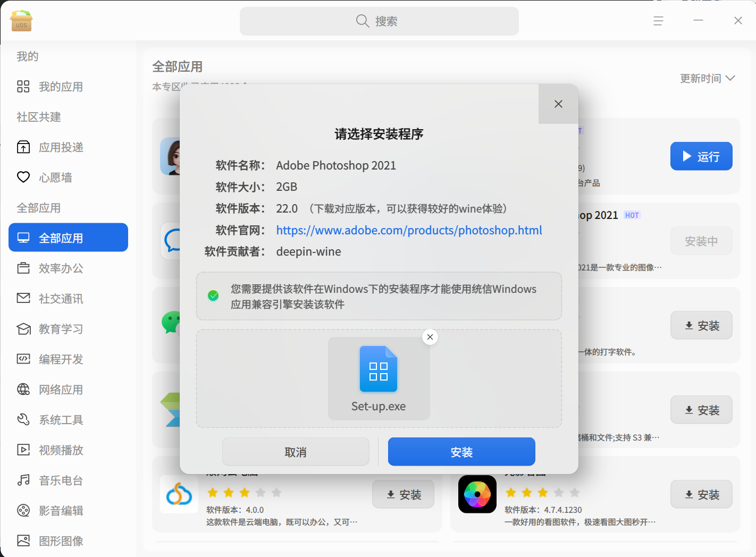Click the 效率办公 briefcase icon
The width and height of the screenshot is (756, 557).
tap(23, 268)
